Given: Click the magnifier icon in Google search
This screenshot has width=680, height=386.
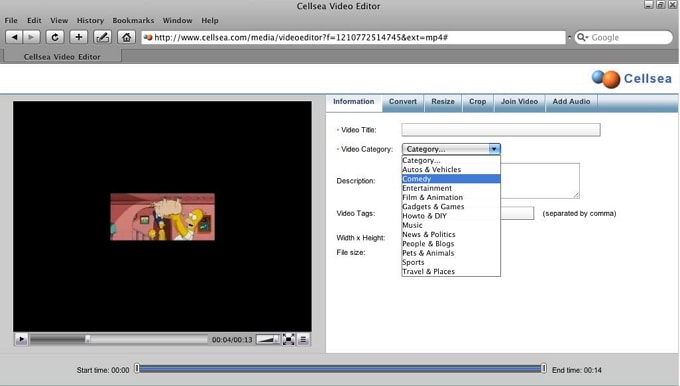Looking at the screenshot, I should coord(582,37).
